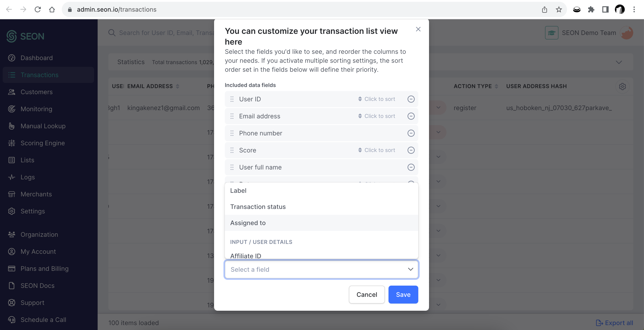Click the drag handle beside Score
The height and width of the screenshot is (330, 644).
click(x=232, y=150)
